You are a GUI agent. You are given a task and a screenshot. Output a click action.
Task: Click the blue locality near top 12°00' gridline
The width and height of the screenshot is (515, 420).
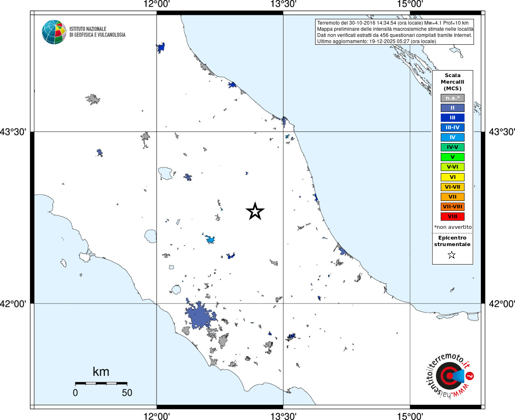(161, 48)
